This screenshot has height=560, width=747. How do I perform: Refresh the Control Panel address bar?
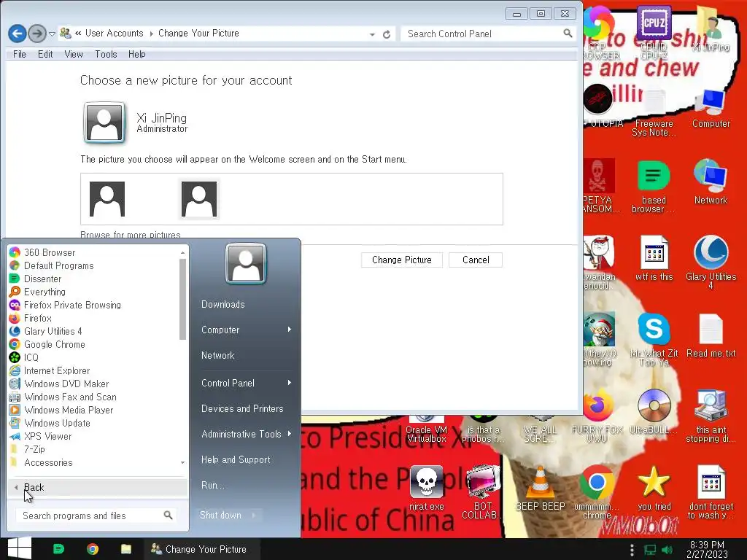pyautogui.click(x=387, y=34)
